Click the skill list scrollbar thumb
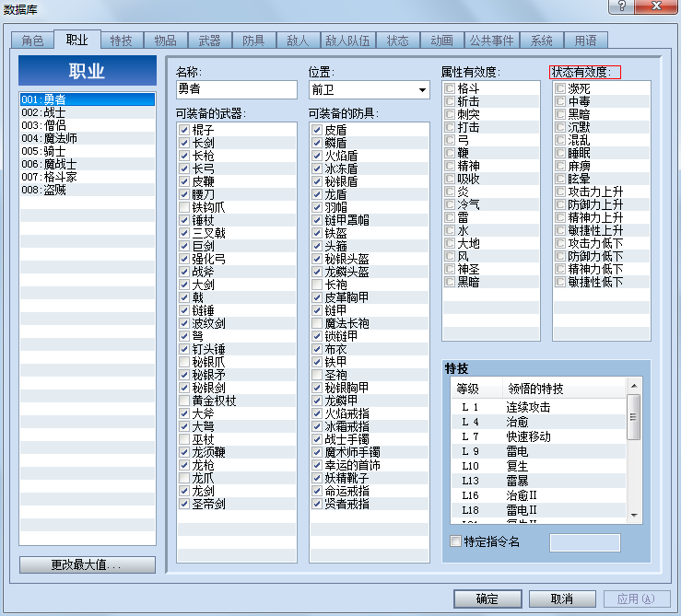 [x=634, y=417]
